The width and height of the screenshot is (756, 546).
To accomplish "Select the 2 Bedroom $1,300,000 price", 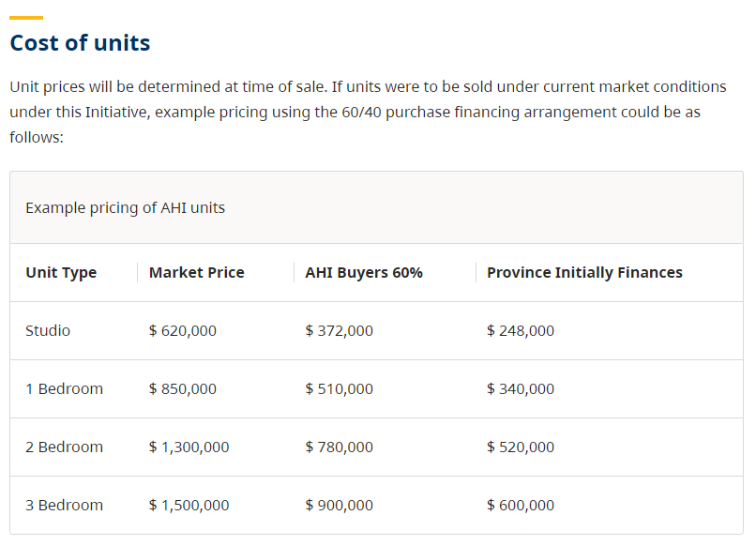I will pyautogui.click(x=189, y=447).
